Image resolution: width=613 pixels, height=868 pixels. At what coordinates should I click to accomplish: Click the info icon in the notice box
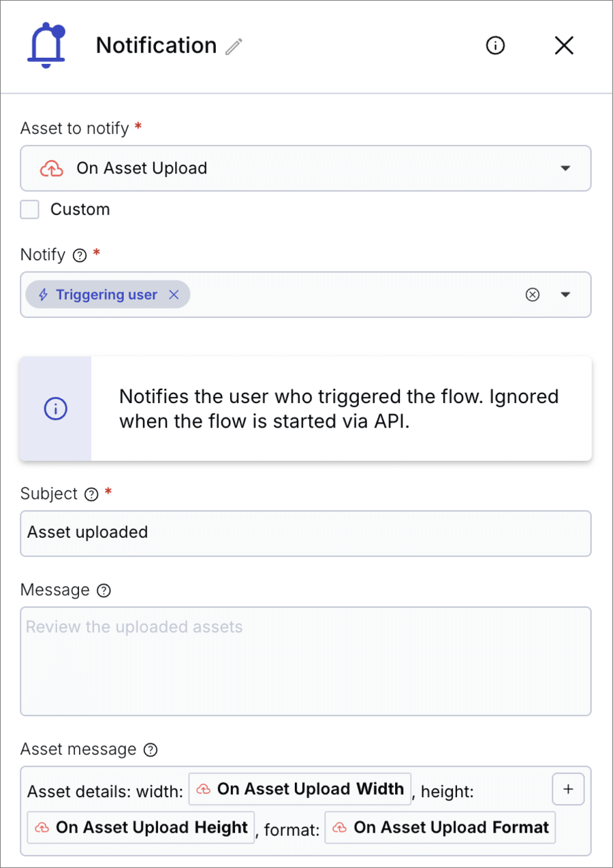56,408
